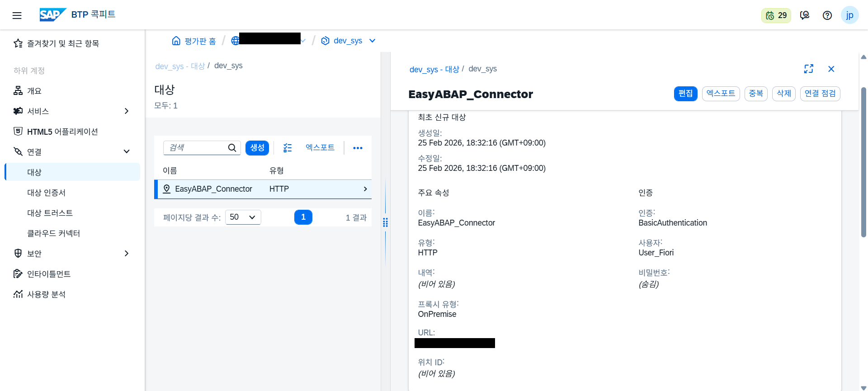Click dev_sys - 대상 link in detail panel
The width and height of the screenshot is (868, 391).
[x=434, y=69]
